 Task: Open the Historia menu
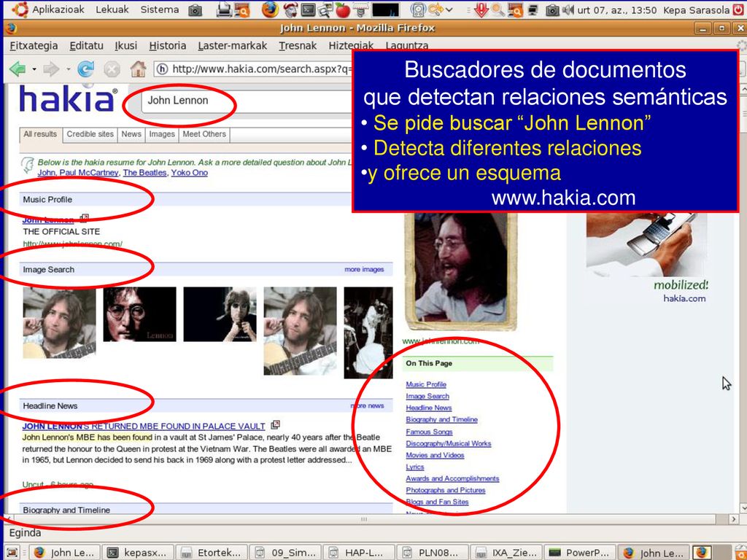pyautogui.click(x=168, y=46)
